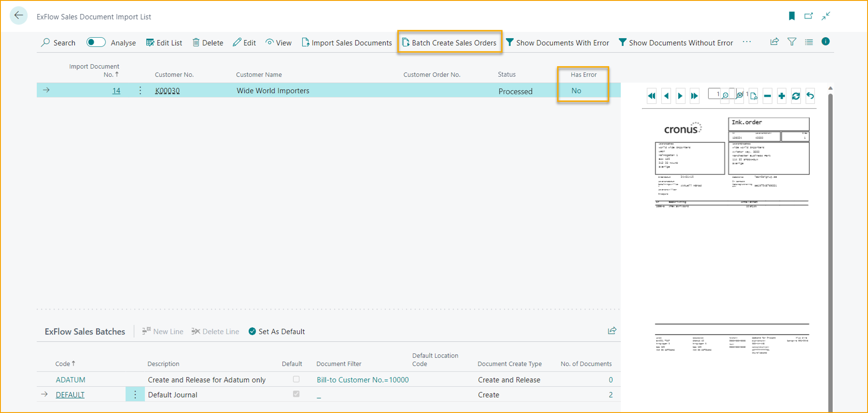Open more options for DEFAULT batch row

click(135, 395)
